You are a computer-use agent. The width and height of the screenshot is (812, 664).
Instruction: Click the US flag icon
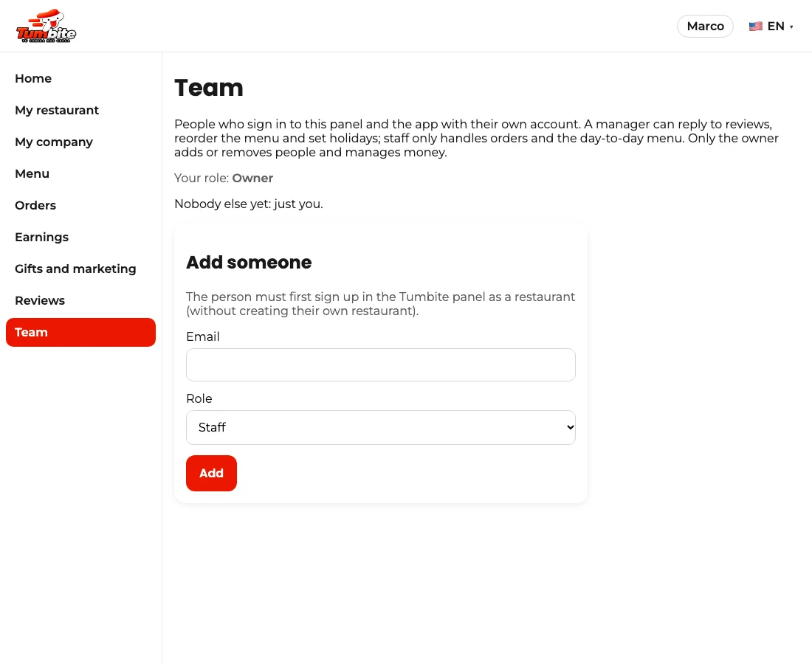pos(756,27)
